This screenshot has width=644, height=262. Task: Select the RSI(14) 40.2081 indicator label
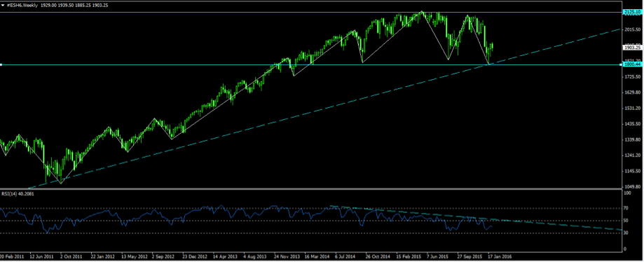[x=17, y=193]
